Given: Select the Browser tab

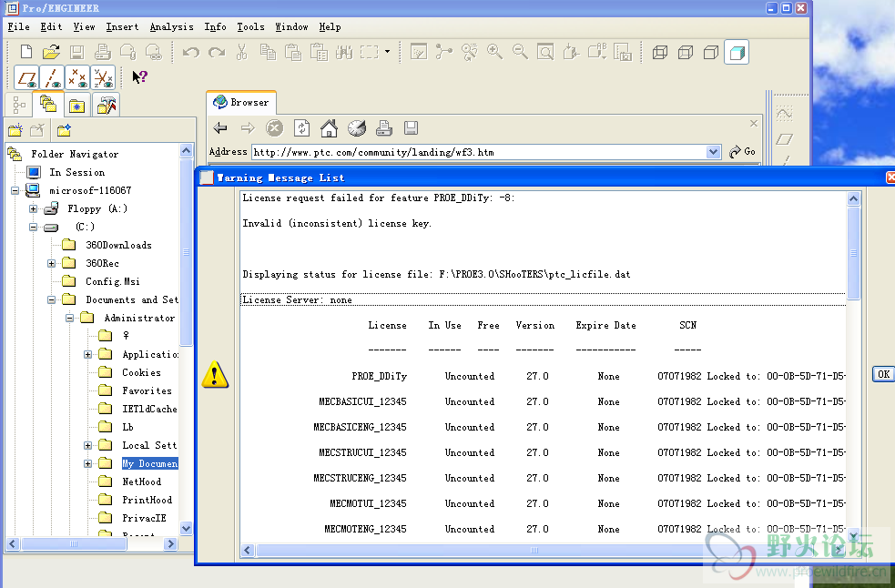Looking at the screenshot, I should [241, 102].
